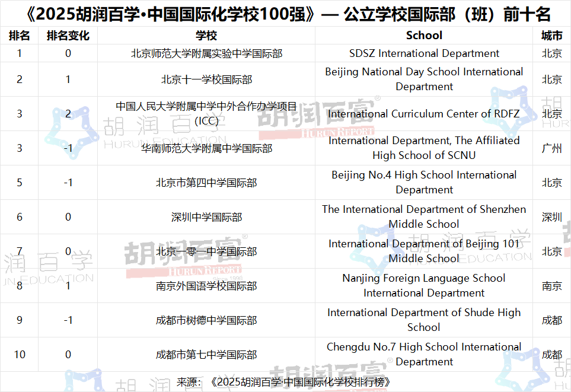Click rank change 2 in the RDFZ row

(x=68, y=114)
